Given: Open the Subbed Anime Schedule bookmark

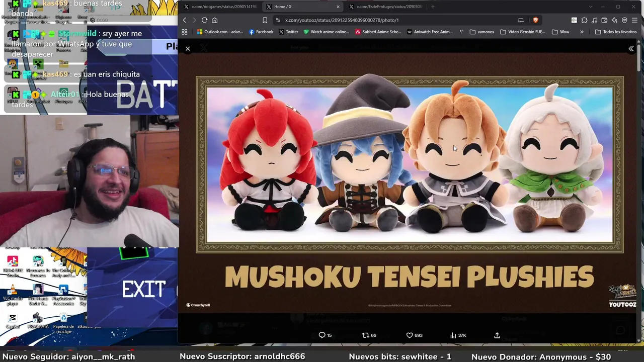Looking at the screenshot, I should (378, 32).
